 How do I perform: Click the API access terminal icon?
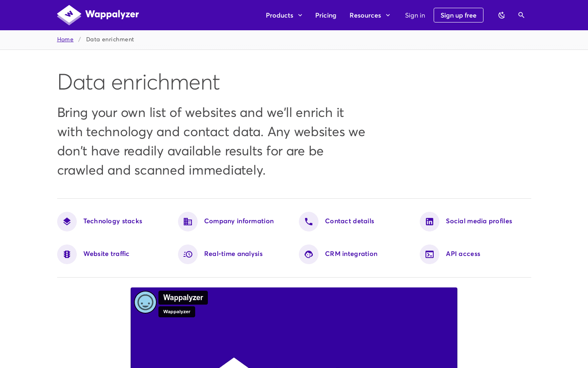(x=429, y=254)
